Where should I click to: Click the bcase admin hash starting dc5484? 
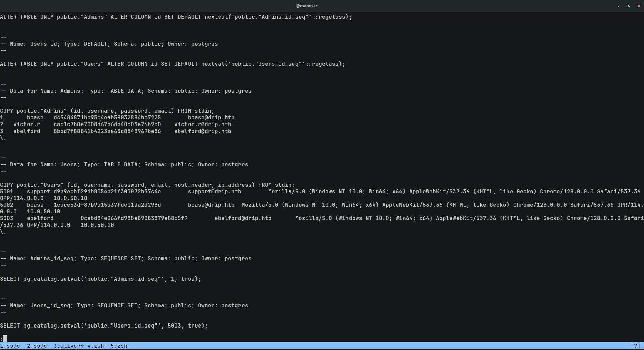click(x=107, y=118)
